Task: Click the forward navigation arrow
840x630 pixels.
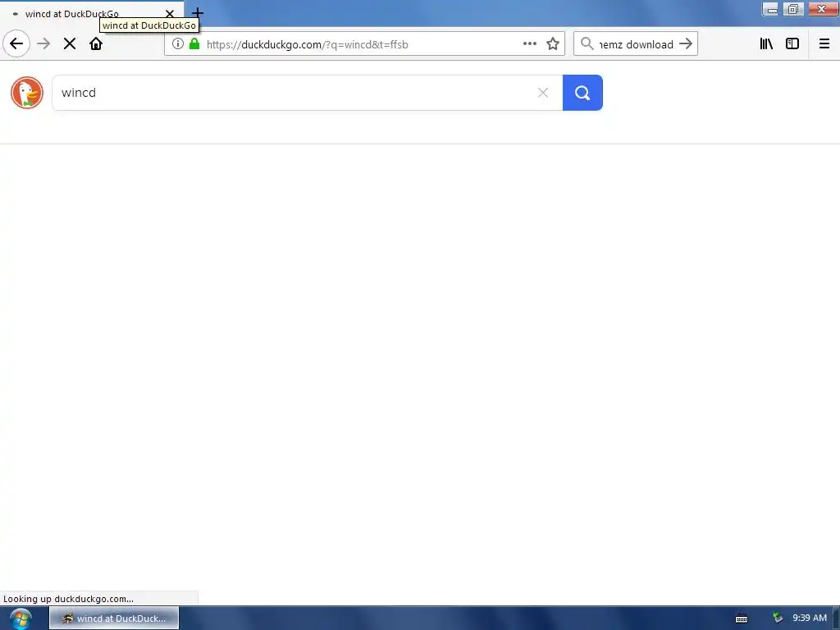Action: (44, 44)
